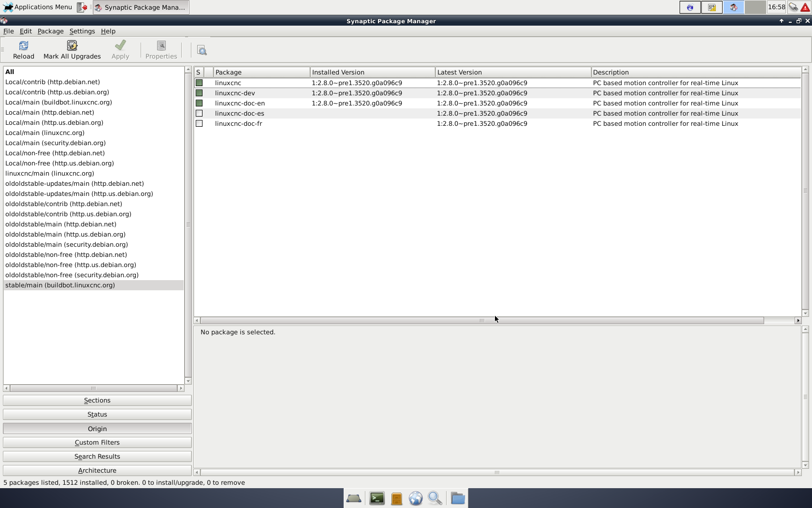
Task: Click the roll-up arrow in title bar
Action: tap(781, 21)
